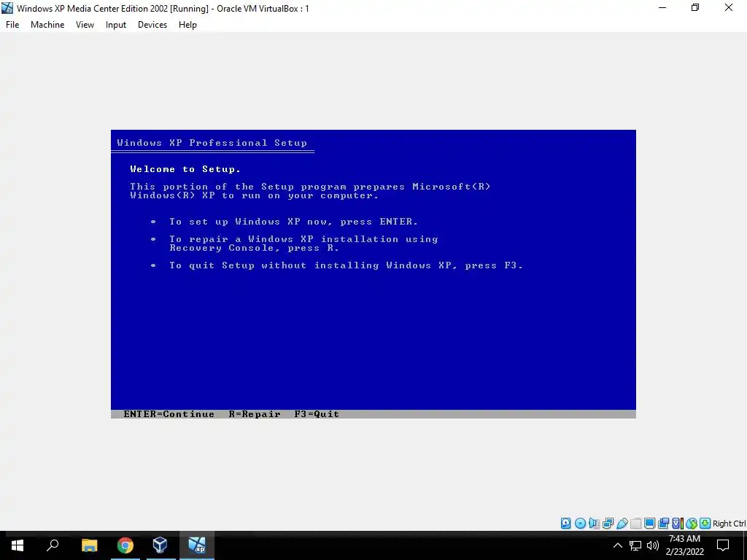
Task: Open the USB devices indicator
Action: tap(622, 524)
